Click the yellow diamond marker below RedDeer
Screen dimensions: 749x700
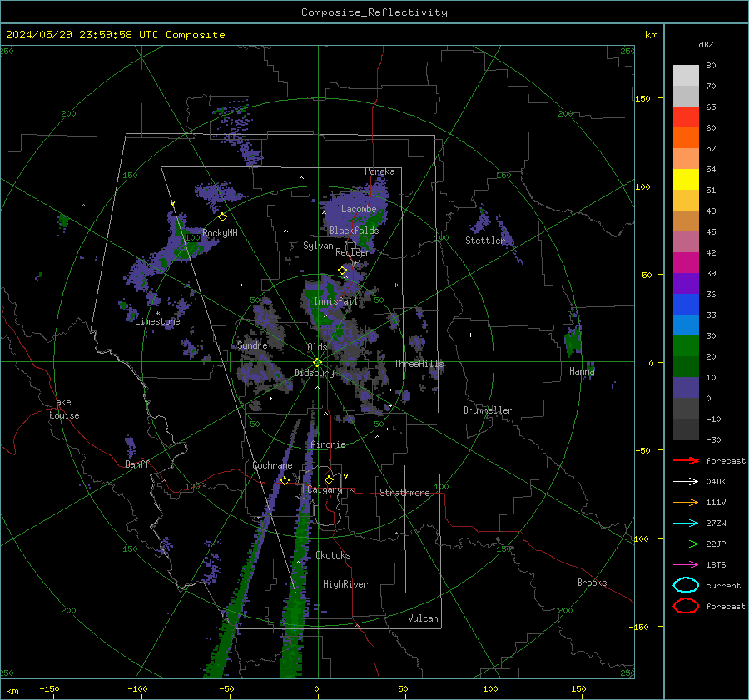coord(343,271)
